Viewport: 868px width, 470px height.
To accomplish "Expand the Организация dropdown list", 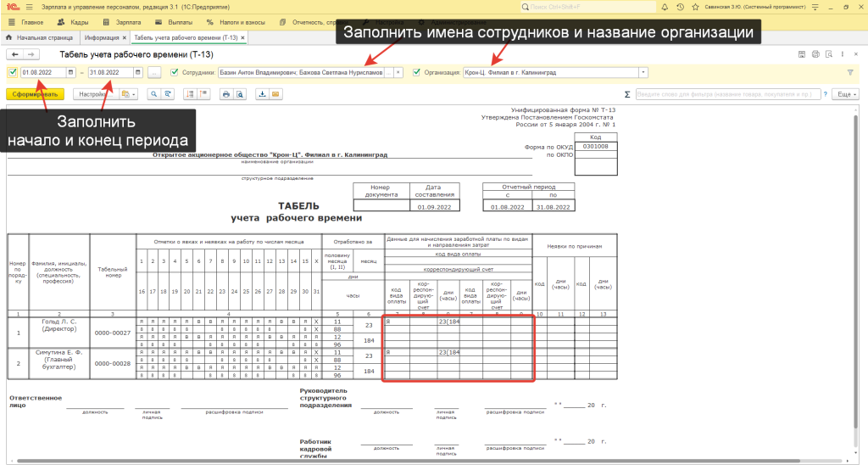I will (x=643, y=73).
